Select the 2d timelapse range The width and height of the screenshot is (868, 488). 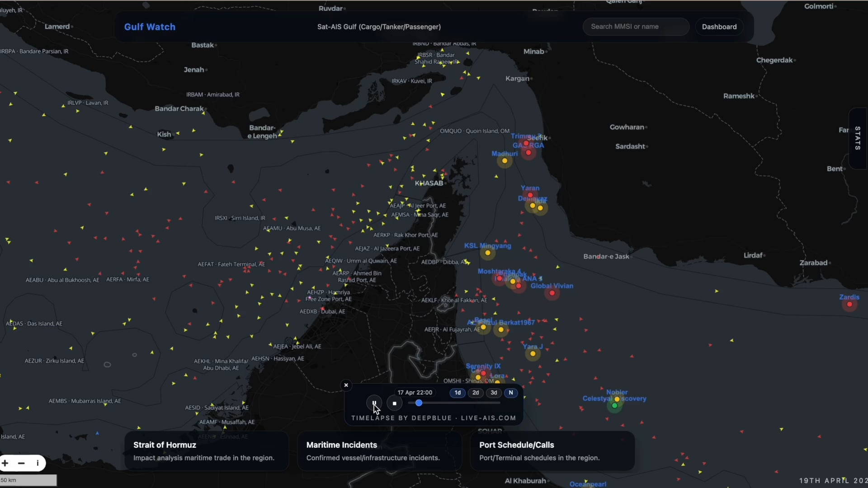pos(476,393)
